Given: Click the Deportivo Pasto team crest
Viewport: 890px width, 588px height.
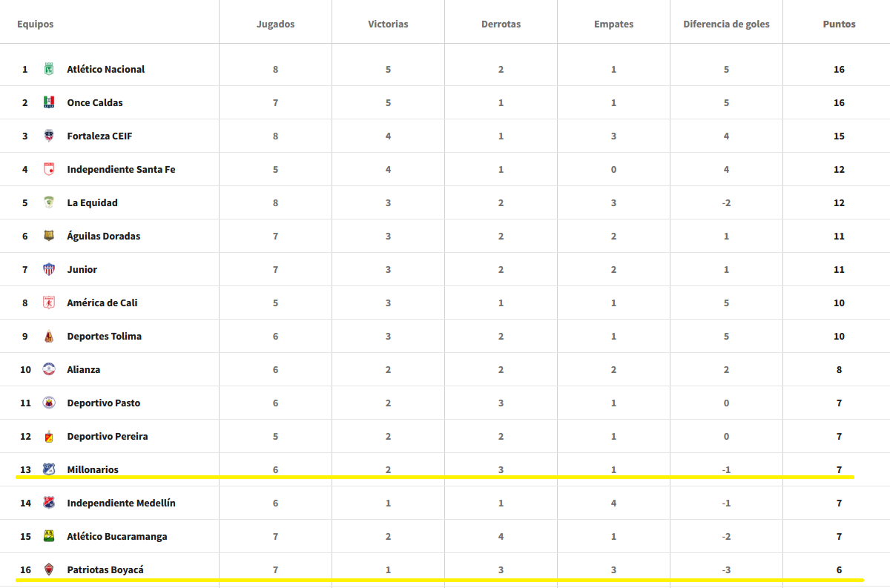Looking at the screenshot, I should pyautogui.click(x=49, y=403).
